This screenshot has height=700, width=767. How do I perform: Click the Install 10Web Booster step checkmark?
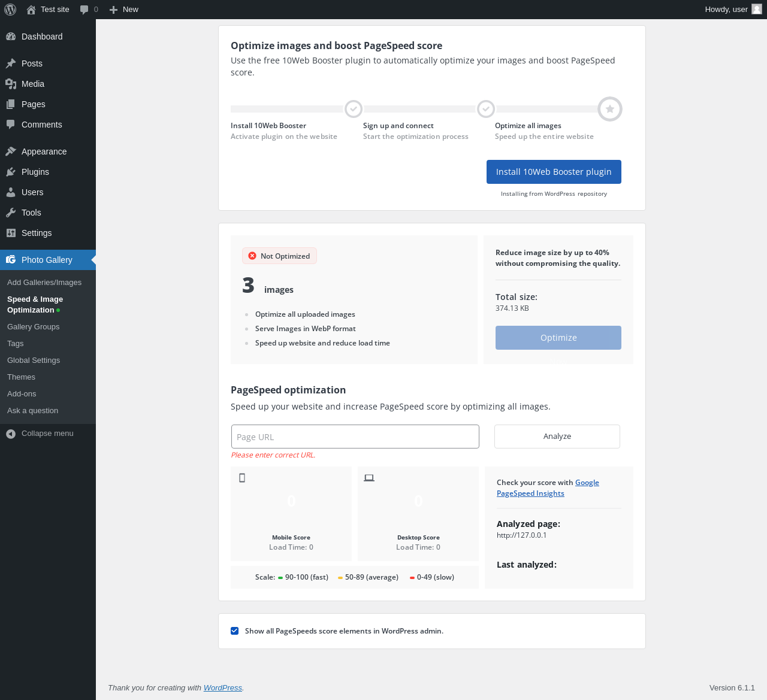(354, 109)
